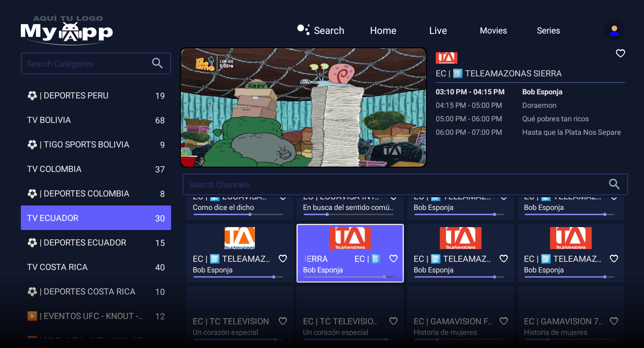Screen dimensions: 644x348
Task: Focus the Search Channels field
Action: (x=405, y=185)
